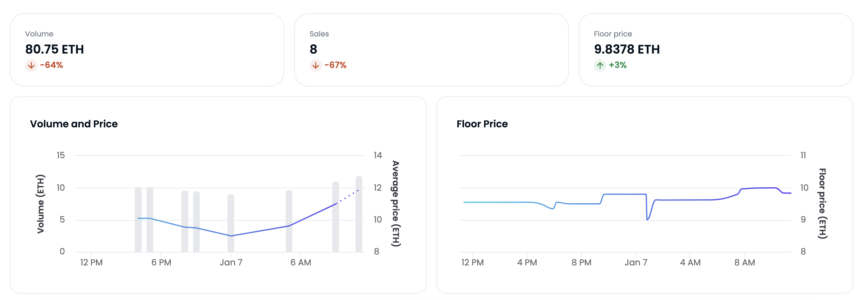
Task: Click the 6 PM label on the volume chart
Action: (x=161, y=262)
